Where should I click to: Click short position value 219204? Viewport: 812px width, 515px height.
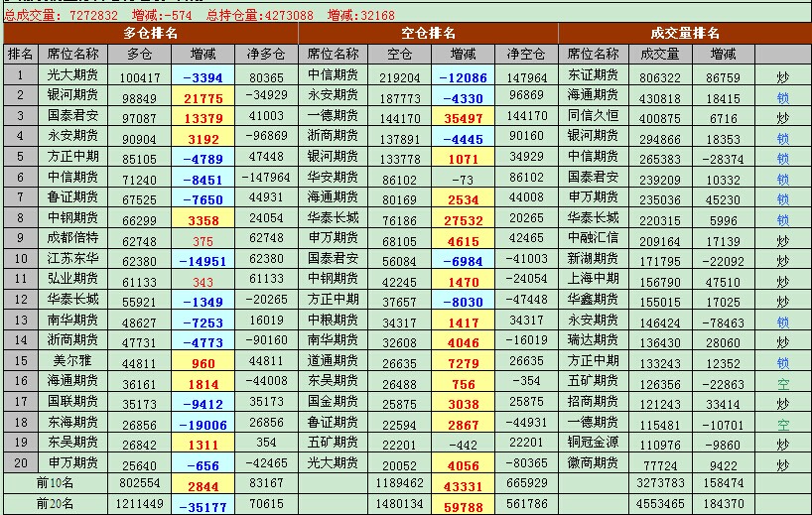click(x=400, y=77)
